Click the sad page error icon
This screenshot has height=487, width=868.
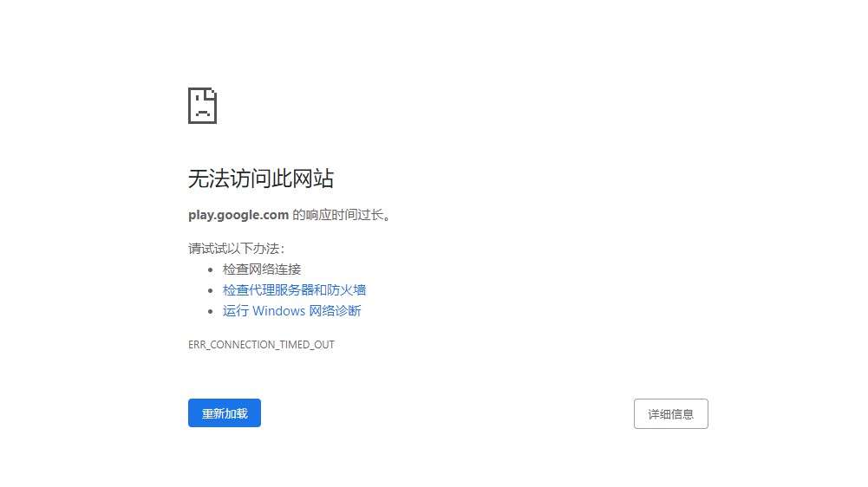coord(202,105)
